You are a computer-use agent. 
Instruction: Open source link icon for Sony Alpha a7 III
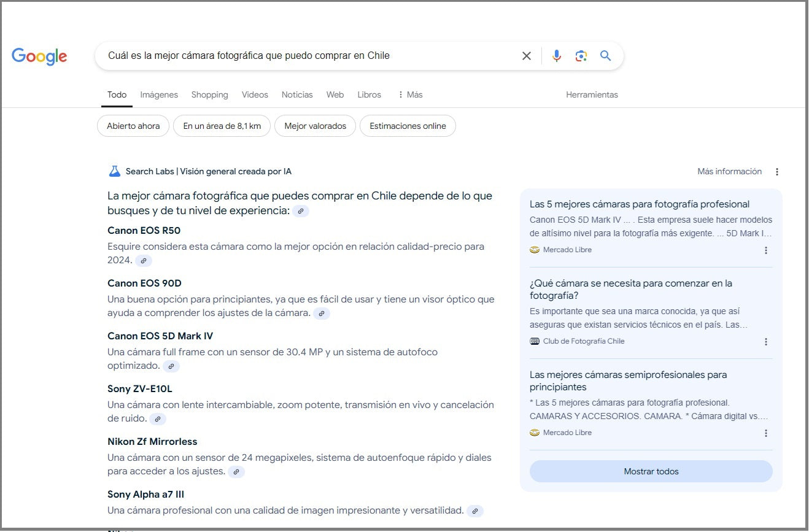(475, 511)
